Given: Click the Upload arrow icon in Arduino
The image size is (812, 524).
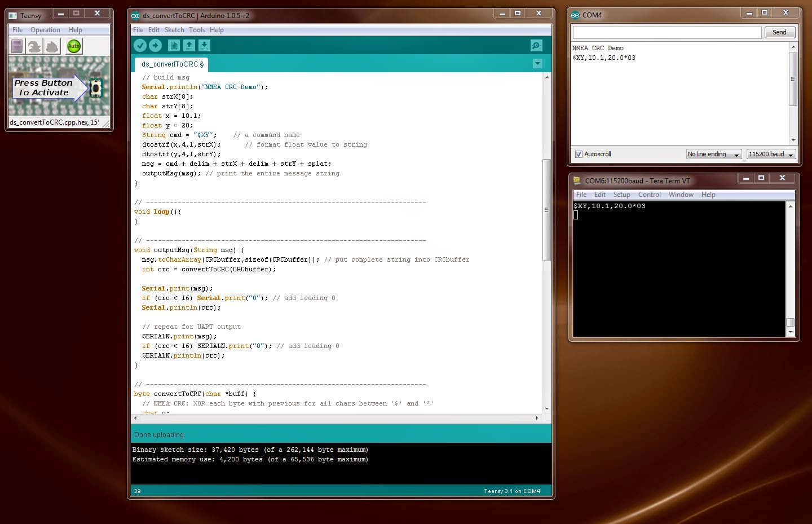Looking at the screenshot, I should click(156, 46).
